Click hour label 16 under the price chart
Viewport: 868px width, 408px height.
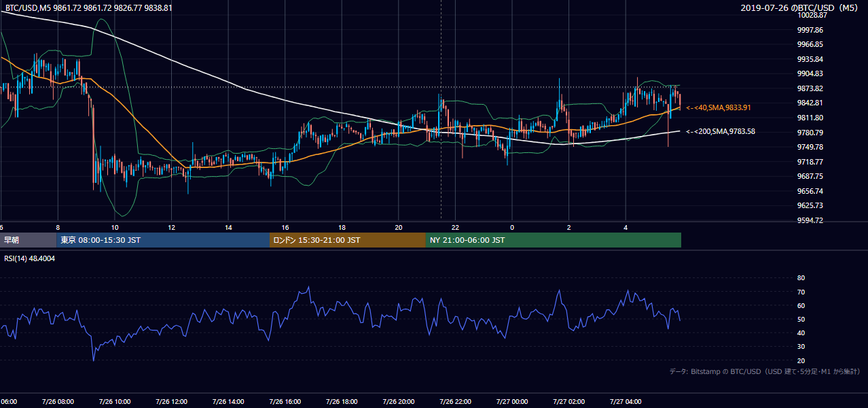tap(285, 227)
